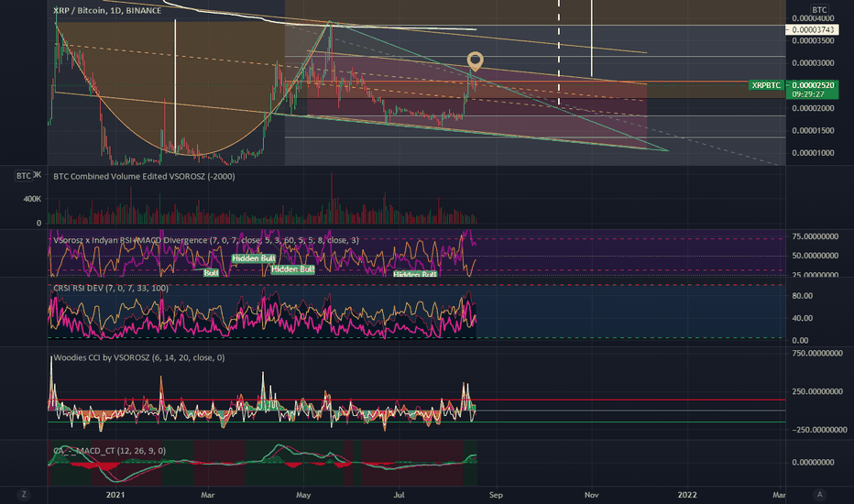This screenshot has width=854, height=504.
Task: Click the 09:29:27 bar countdown
Action: [x=807, y=94]
